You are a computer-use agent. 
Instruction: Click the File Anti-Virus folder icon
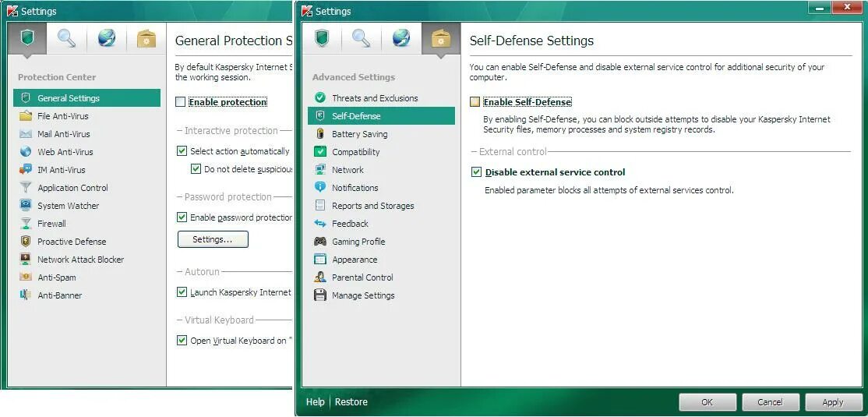(x=26, y=115)
